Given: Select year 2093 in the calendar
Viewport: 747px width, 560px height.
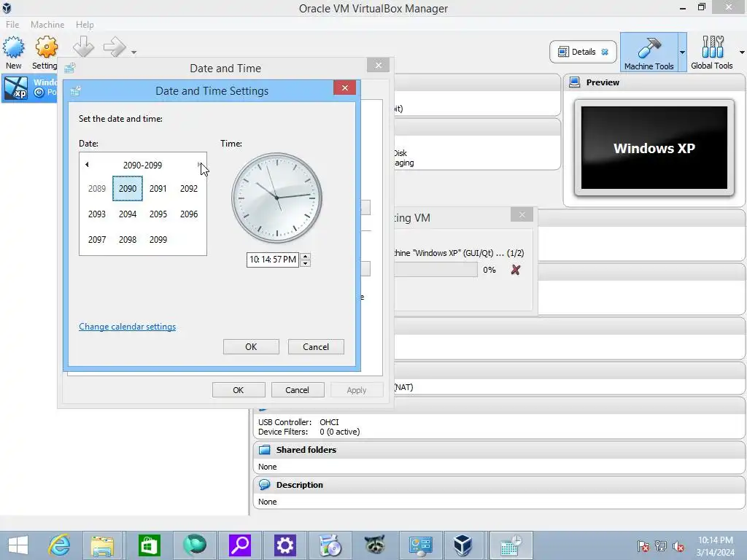Looking at the screenshot, I should tap(97, 214).
